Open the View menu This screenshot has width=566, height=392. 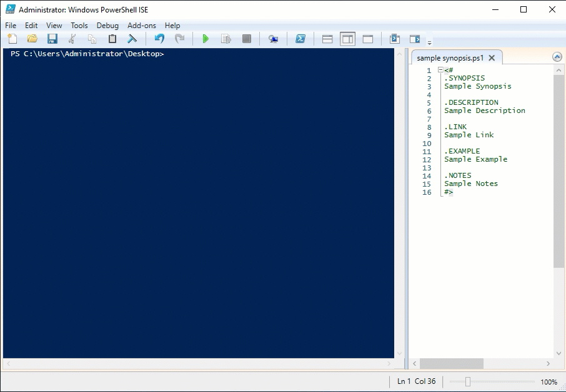[54, 25]
